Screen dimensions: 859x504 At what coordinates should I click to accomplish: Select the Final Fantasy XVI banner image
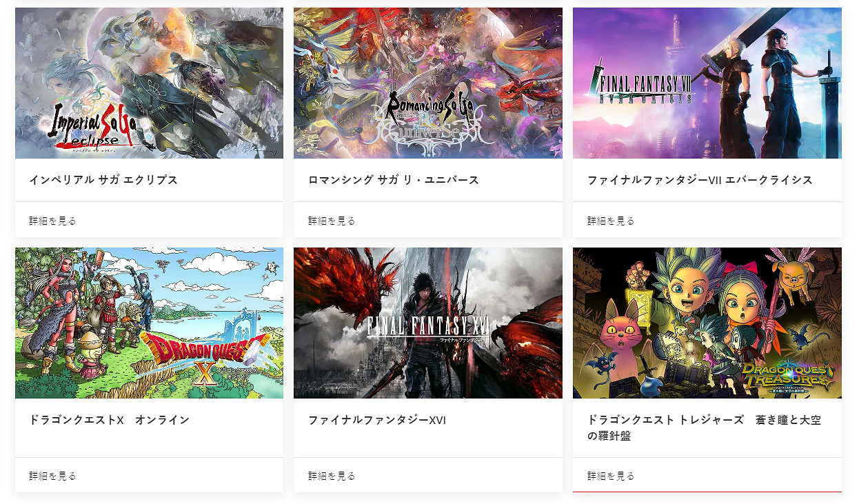coord(428,323)
